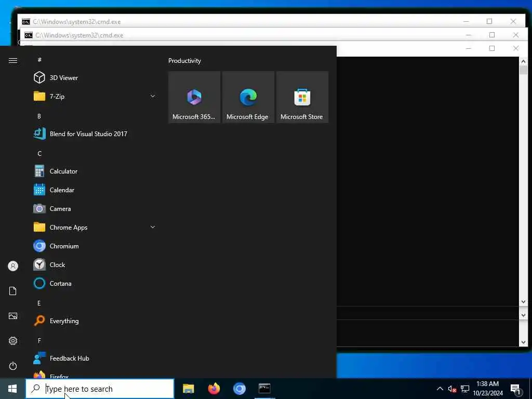532x399 pixels.
Task: Click the B letter group header
Action: pyautogui.click(x=39, y=116)
